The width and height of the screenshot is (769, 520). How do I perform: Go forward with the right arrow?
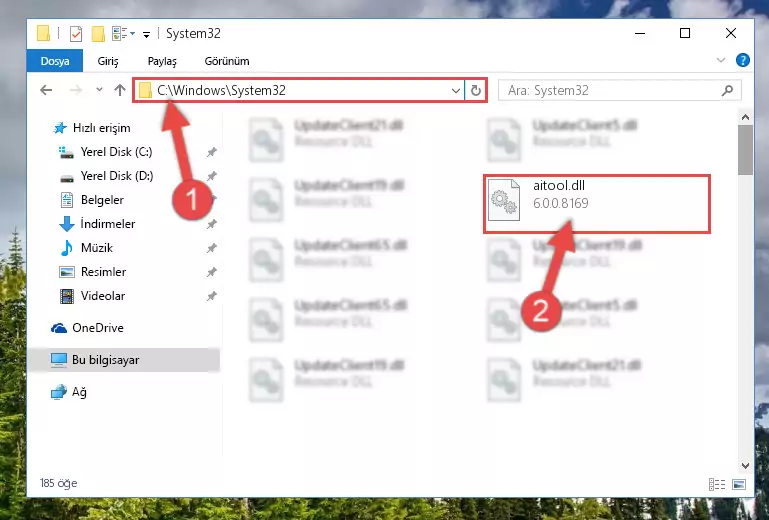coord(76,90)
